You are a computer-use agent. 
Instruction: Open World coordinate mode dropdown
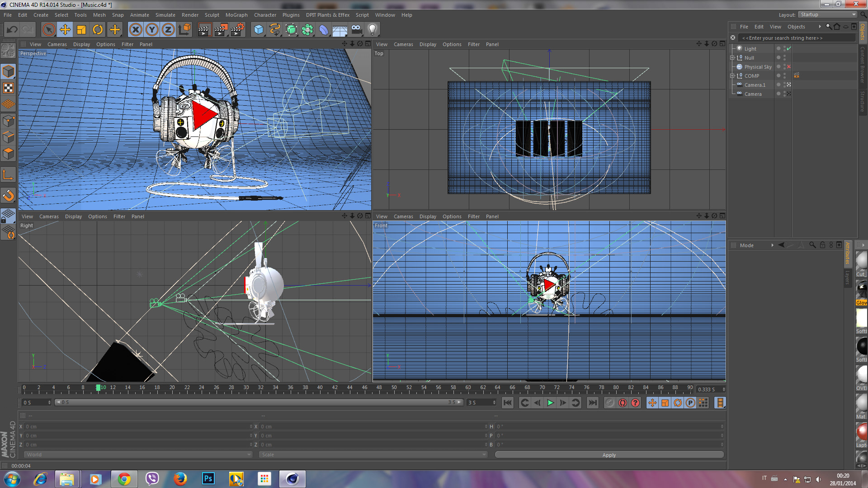click(138, 455)
